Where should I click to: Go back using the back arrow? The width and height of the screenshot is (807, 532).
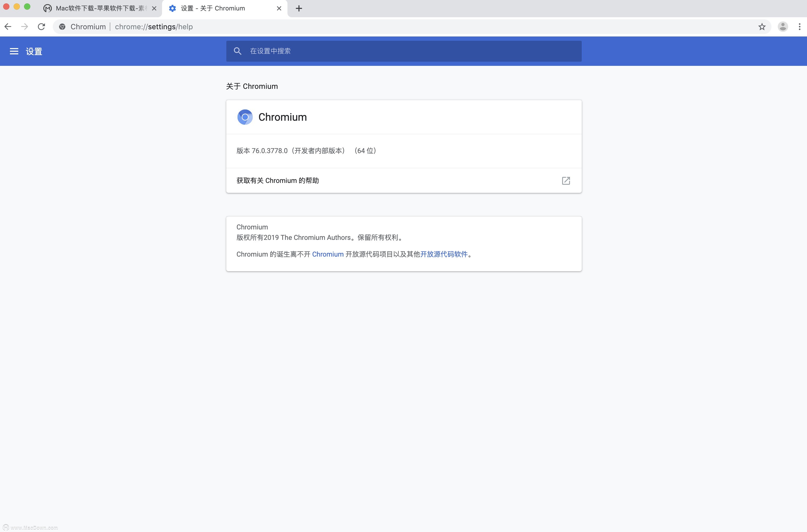click(x=8, y=26)
